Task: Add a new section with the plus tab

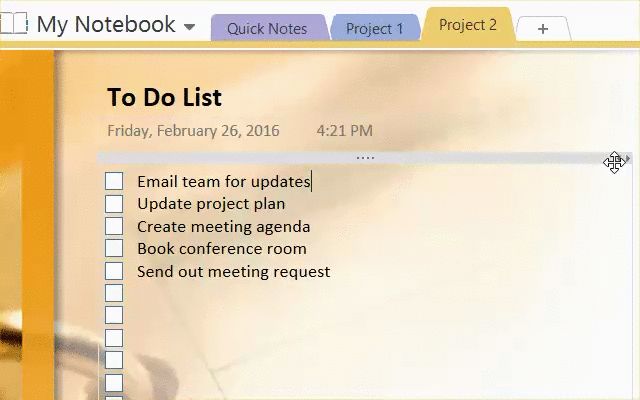Action: tap(543, 29)
